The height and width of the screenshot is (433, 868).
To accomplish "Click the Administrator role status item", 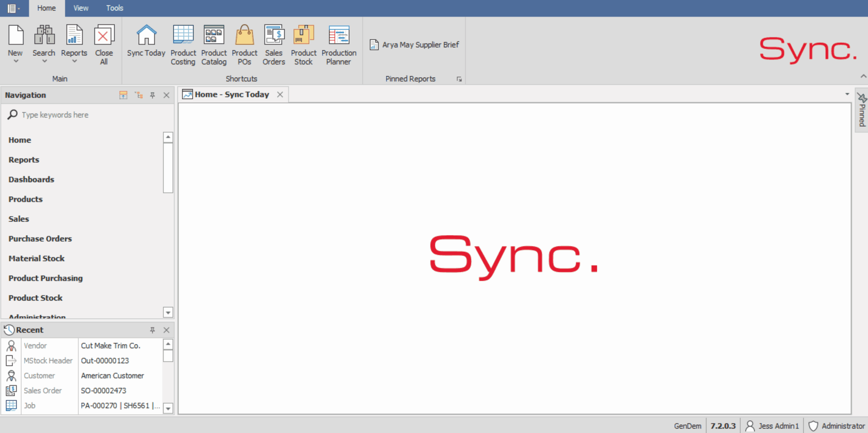I will 837,426.
